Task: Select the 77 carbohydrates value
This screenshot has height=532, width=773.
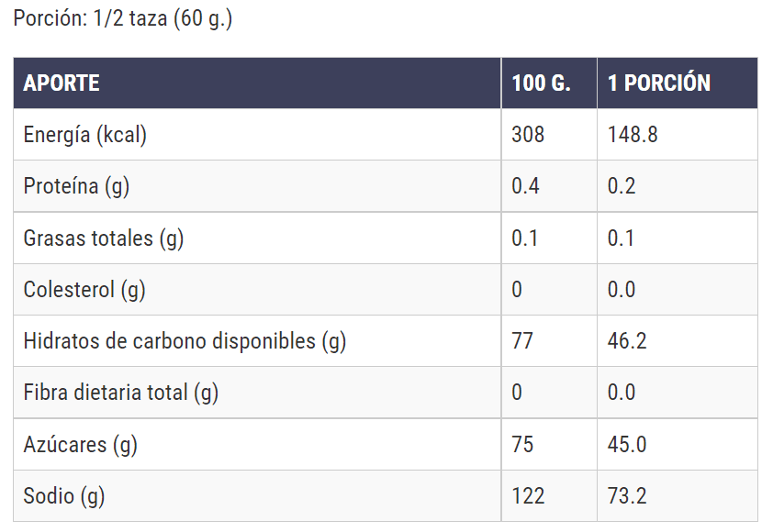Action: [522, 341]
